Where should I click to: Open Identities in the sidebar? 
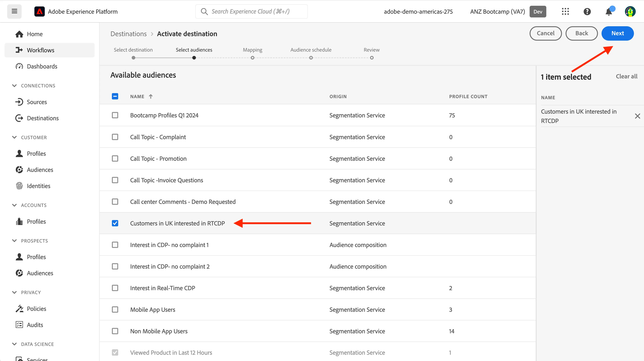pos(49,186)
